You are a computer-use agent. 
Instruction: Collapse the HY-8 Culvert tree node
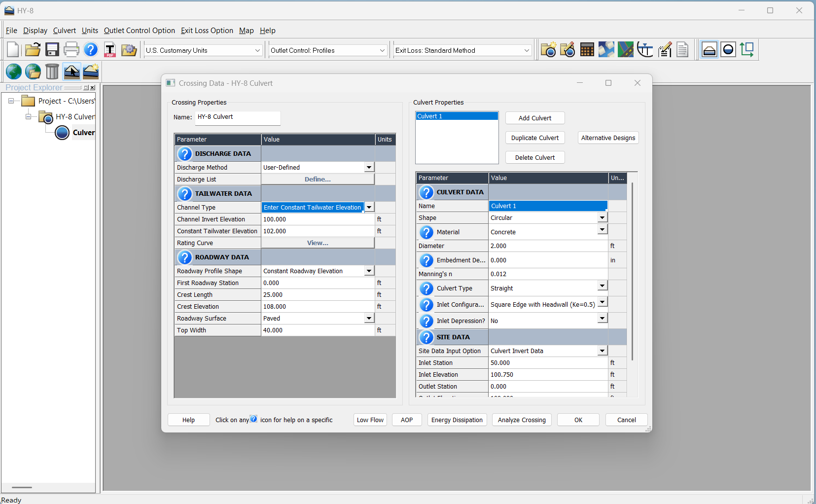coord(28,117)
